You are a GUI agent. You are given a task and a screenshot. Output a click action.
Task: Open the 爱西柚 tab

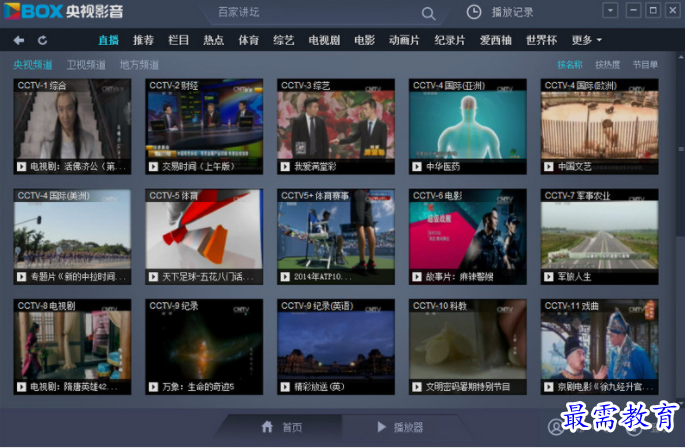(x=495, y=40)
